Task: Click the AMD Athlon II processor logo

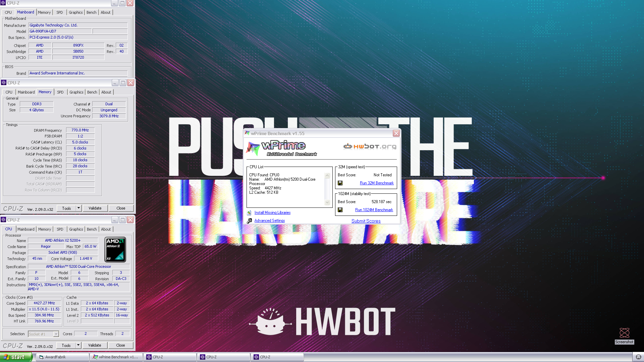Action: pyautogui.click(x=115, y=249)
